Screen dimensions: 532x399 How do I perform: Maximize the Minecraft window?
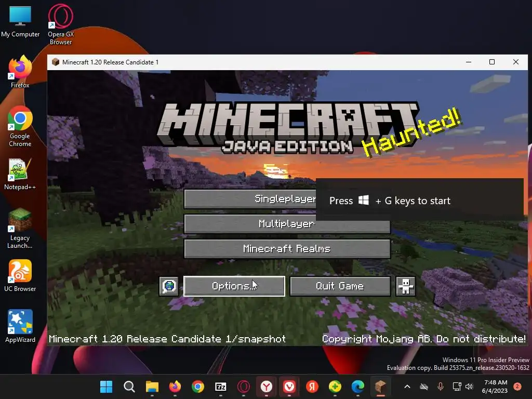pos(492,62)
